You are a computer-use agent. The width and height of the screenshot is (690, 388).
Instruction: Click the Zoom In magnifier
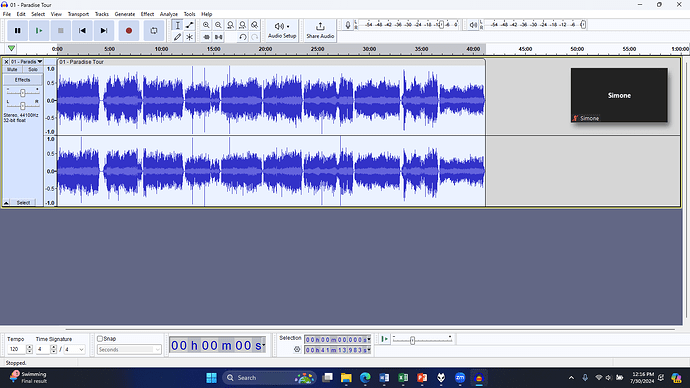tap(206, 25)
